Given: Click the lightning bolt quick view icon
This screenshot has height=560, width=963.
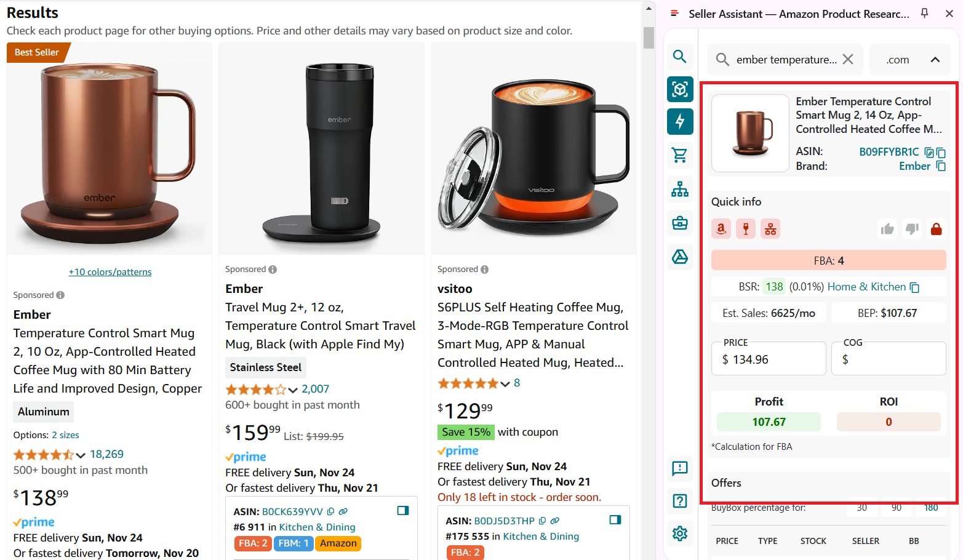Looking at the screenshot, I should pos(679,121).
